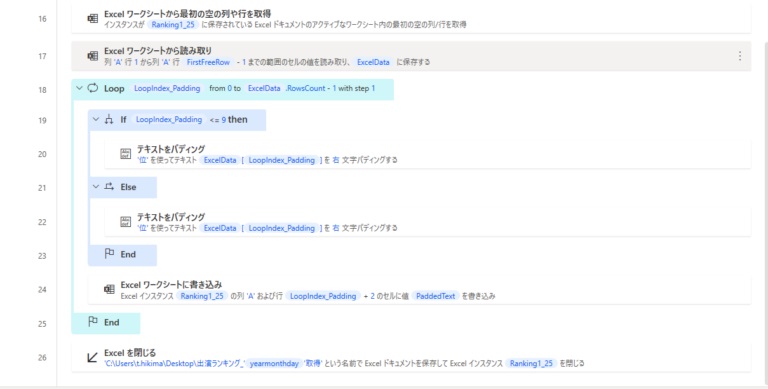Click line number 26 in the gutter
Image resolution: width=768 pixels, height=389 pixels.
43,358
